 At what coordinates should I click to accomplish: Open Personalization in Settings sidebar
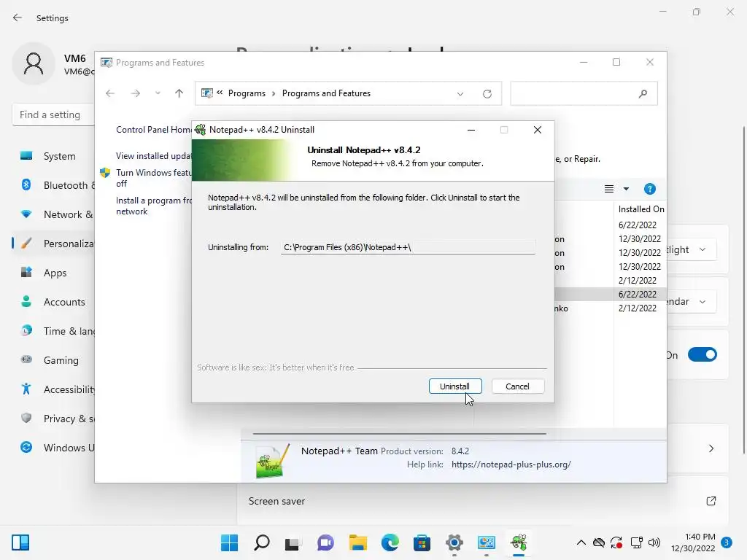(53, 244)
